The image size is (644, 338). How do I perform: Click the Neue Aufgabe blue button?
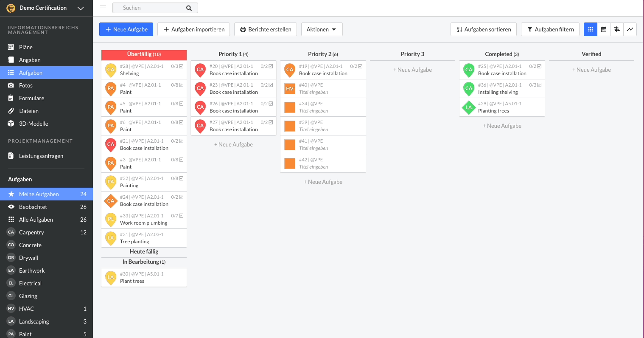coord(126,29)
